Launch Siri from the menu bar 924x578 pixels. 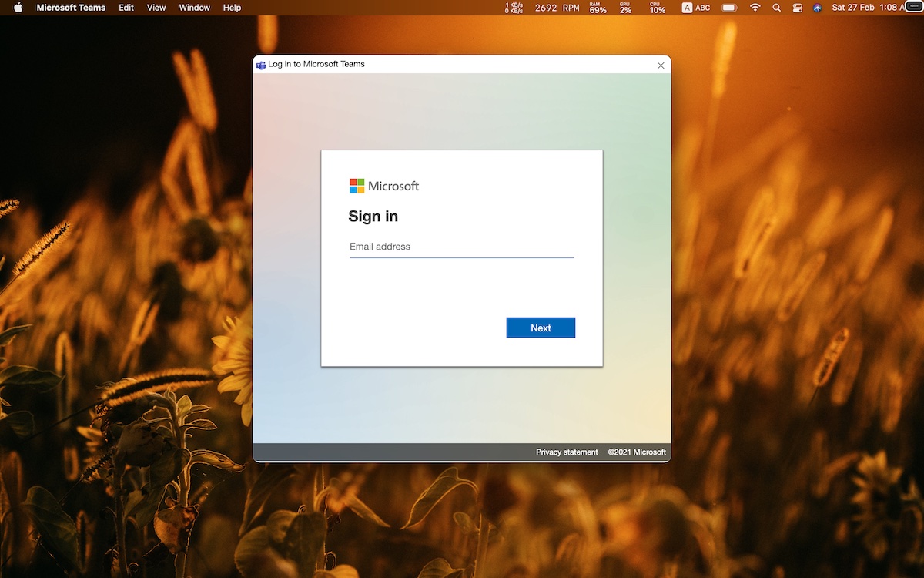817,8
